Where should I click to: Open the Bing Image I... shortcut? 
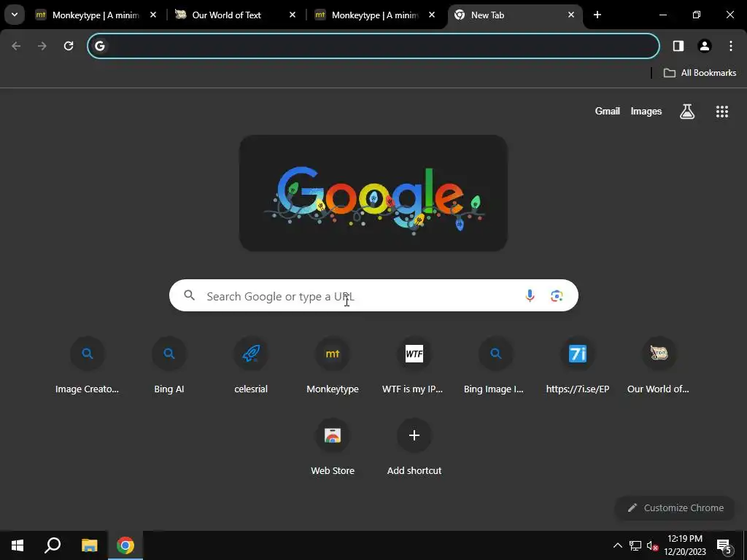(x=495, y=366)
